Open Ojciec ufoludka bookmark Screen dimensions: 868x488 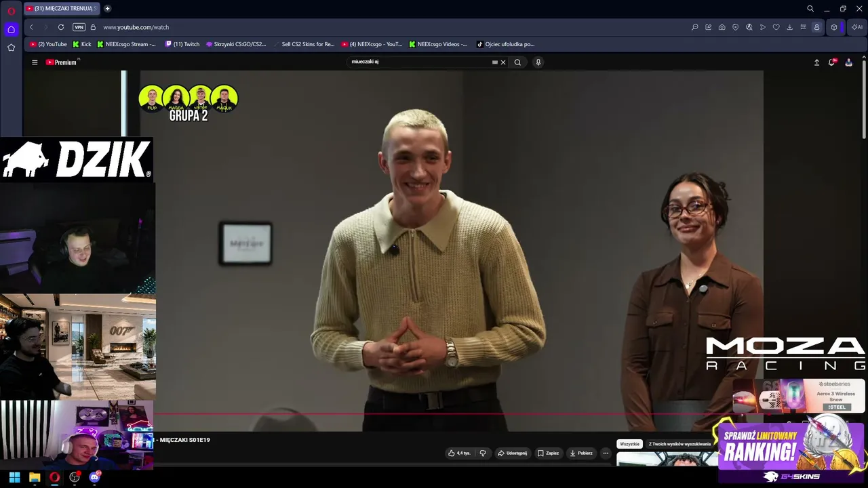(x=506, y=44)
